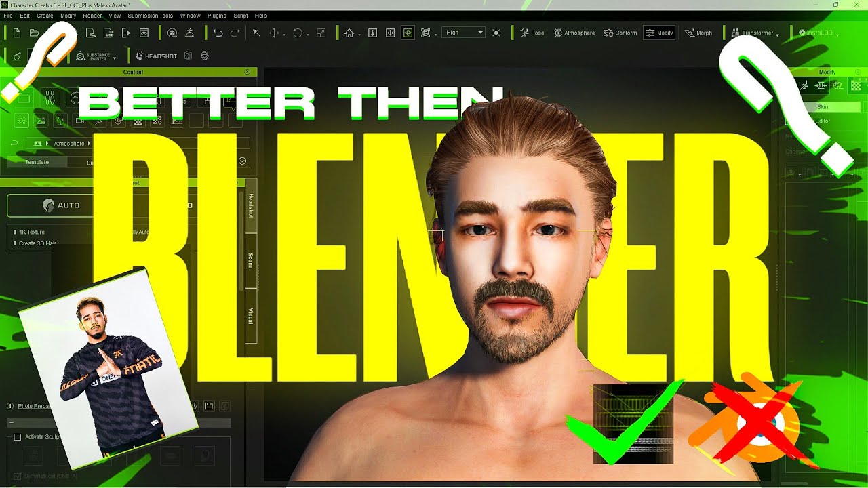Select the atmosphere sun icon in Content
The width and height of the screenshot is (868, 488).
coord(22,121)
